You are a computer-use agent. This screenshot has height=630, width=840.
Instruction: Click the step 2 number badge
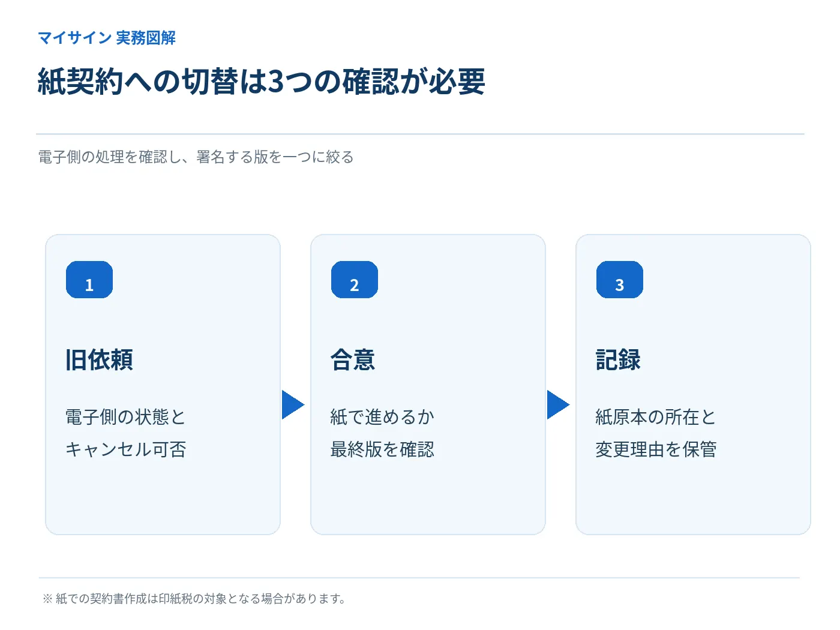coord(355,280)
